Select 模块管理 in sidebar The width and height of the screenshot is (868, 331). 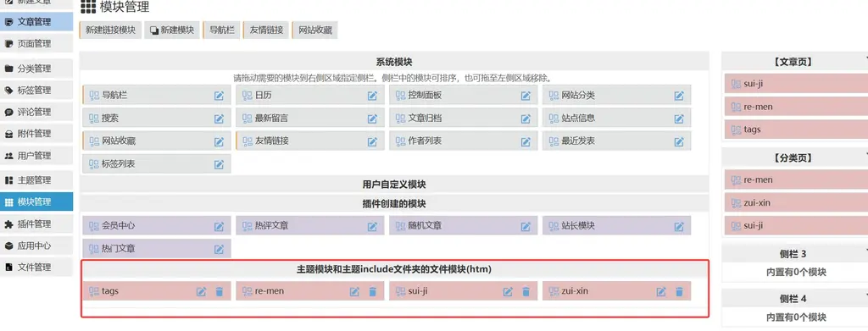[x=36, y=201]
